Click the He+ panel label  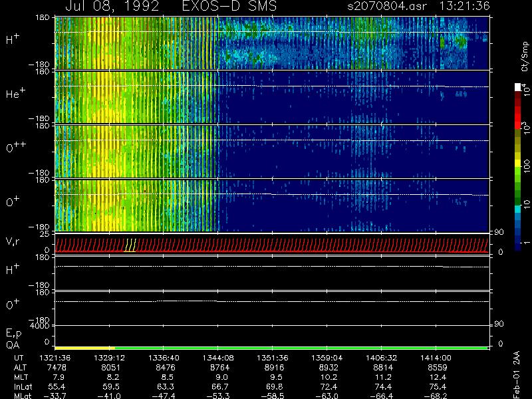(15, 93)
